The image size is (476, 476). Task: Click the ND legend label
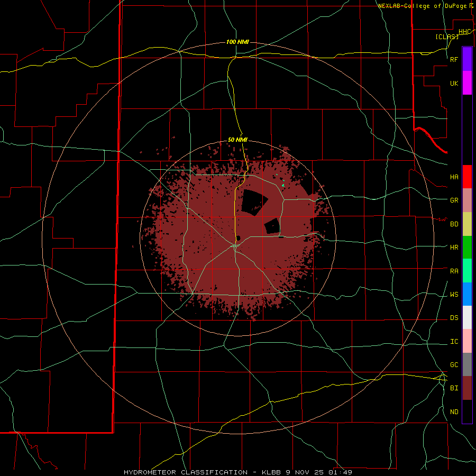point(454,412)
